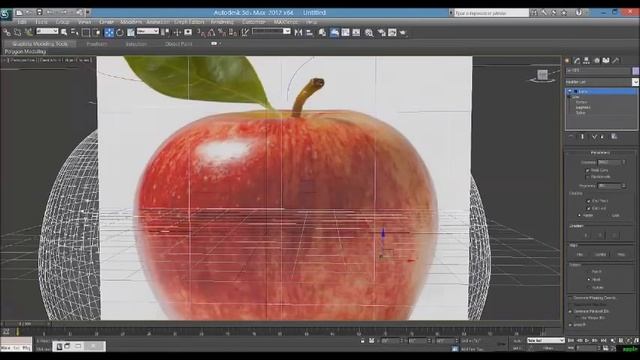Toggle the Cap Start checkbox
Screen dimensions: 640x360
588,201
